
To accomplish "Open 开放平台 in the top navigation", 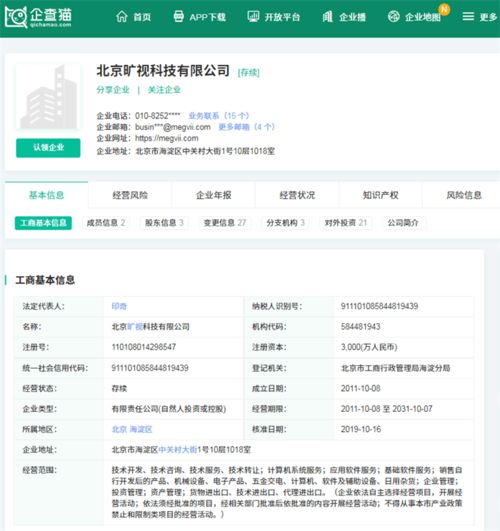I will [x=282, y=17].
